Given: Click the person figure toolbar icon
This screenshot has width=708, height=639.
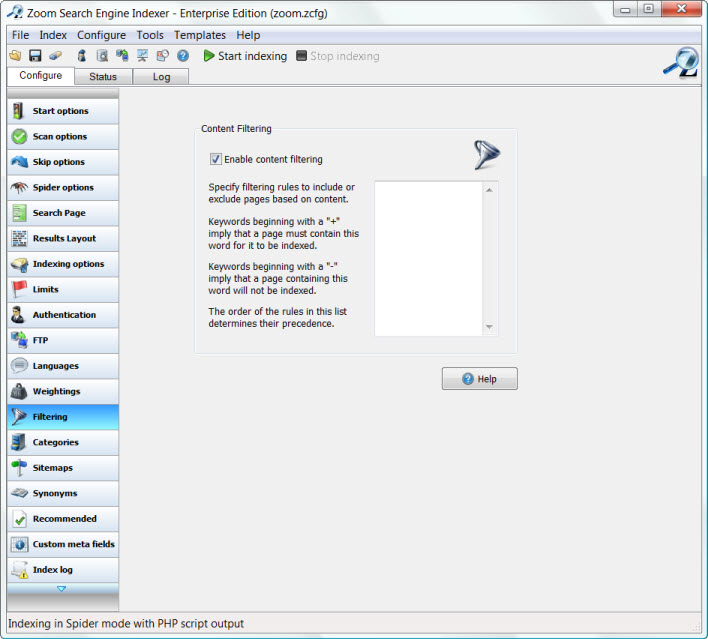Looking at the screenshot, I should pyautogui.click(x=82, y=56).
